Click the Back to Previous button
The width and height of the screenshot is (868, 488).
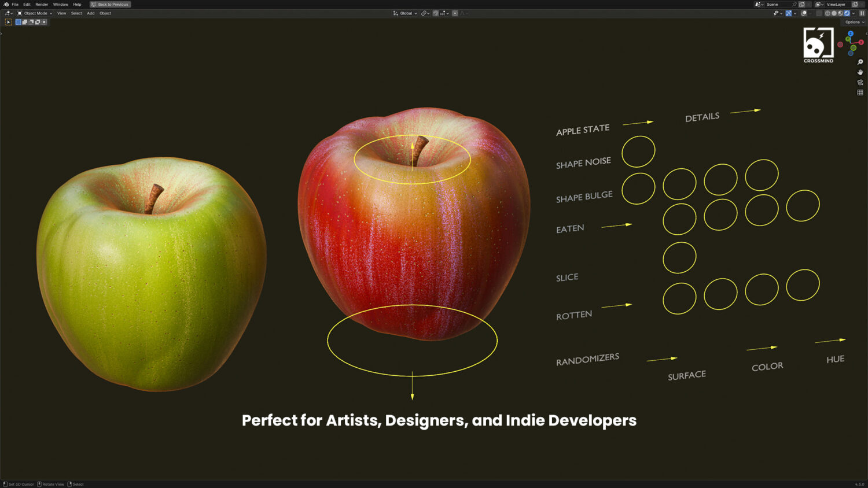coord(110,4)
